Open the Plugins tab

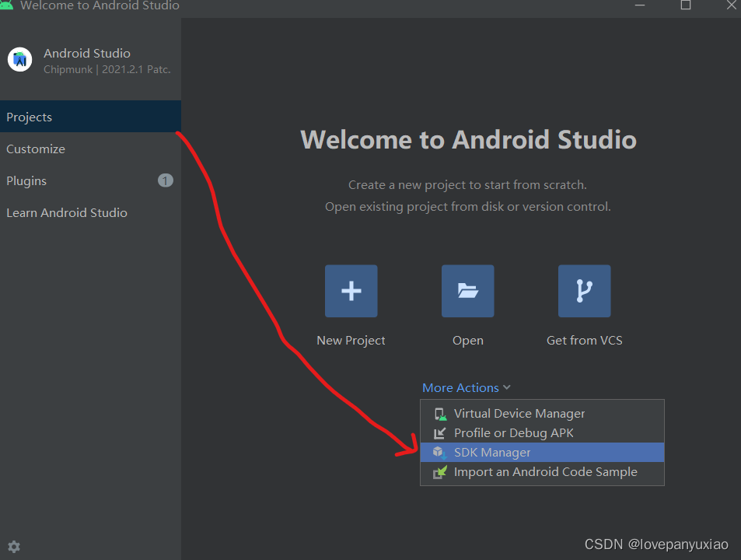[90, 180]
